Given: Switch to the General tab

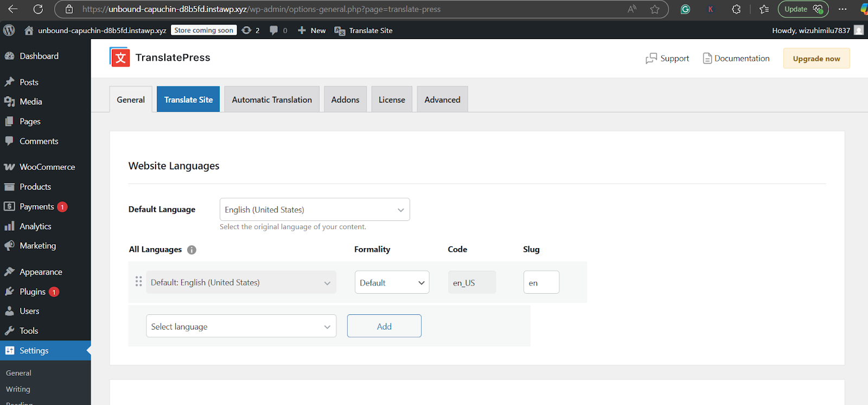Looking at the screenshot, I should [131, 100].
